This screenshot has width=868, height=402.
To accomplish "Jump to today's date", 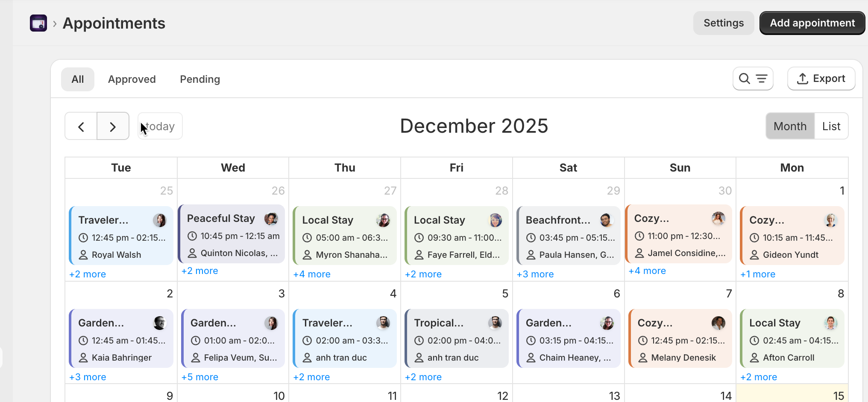I will 160,126.
